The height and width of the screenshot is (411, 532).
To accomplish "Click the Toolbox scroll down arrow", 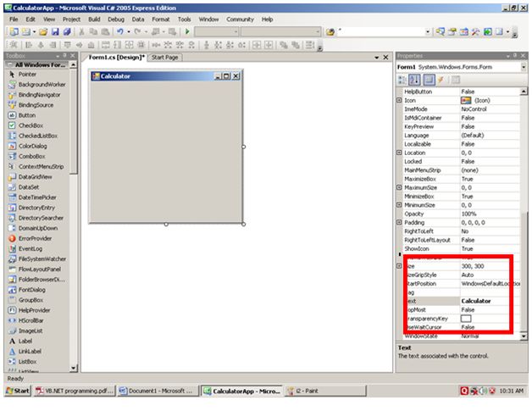I will pyautogui.click(x=74, y=369).
